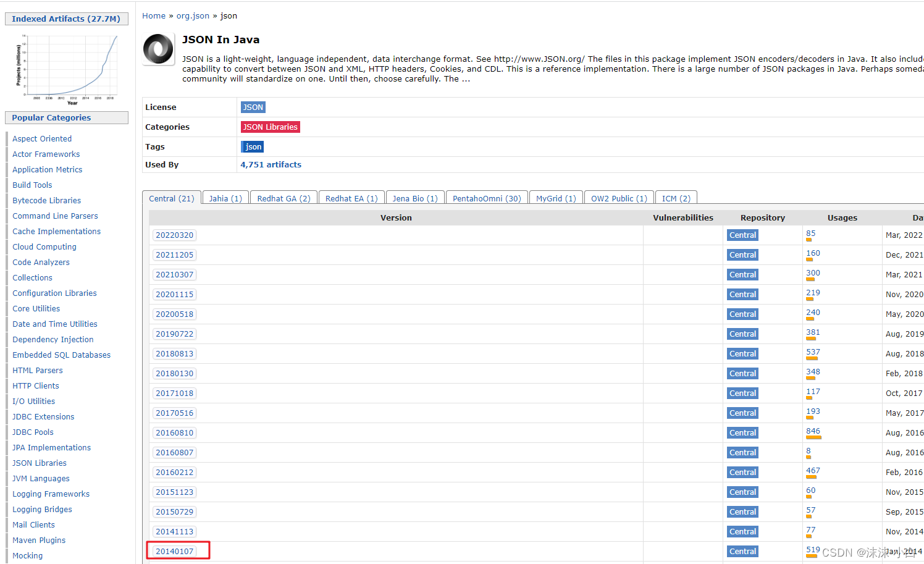Click usages count 160

click(813, 253)
